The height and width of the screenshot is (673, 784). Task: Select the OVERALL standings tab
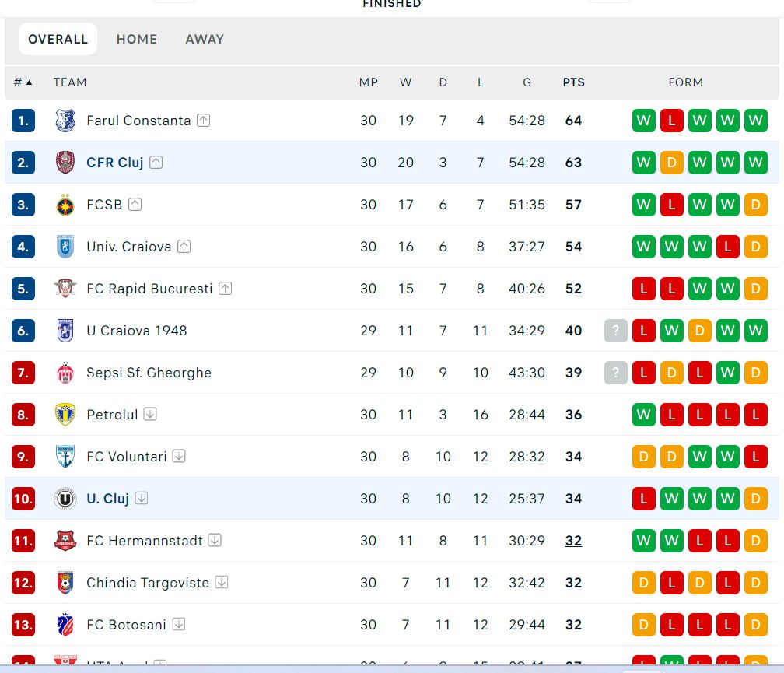58,39
